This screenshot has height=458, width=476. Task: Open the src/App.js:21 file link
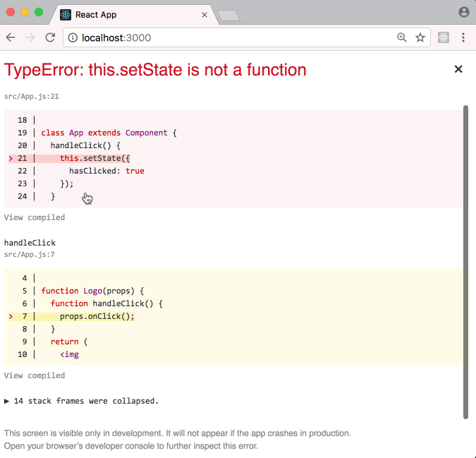31,96
